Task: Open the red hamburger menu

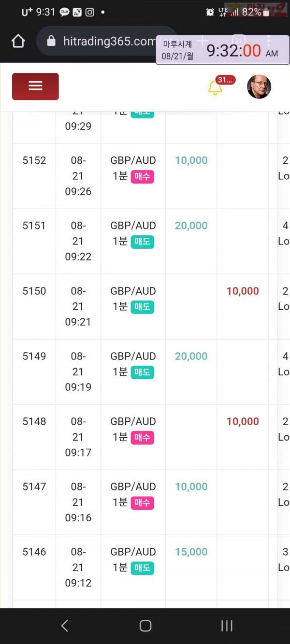Action: pyautogui.click(x=35, y=86)
